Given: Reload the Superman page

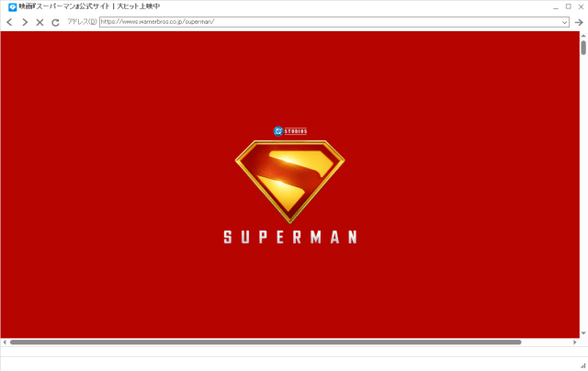Looking at the screenshot, I should point(55,22).
